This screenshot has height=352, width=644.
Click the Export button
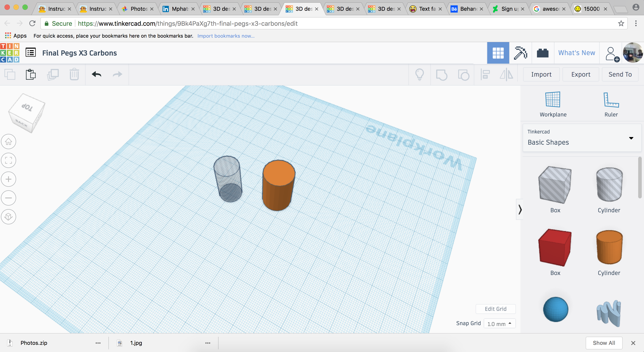tap(580, 74)
